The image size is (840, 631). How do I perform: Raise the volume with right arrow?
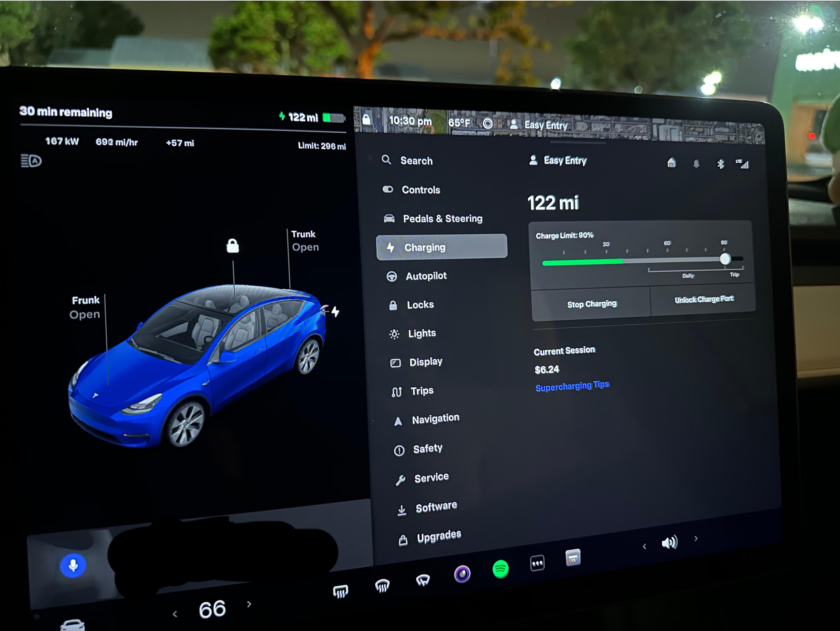pyautogui.click(x=696, y=538)
